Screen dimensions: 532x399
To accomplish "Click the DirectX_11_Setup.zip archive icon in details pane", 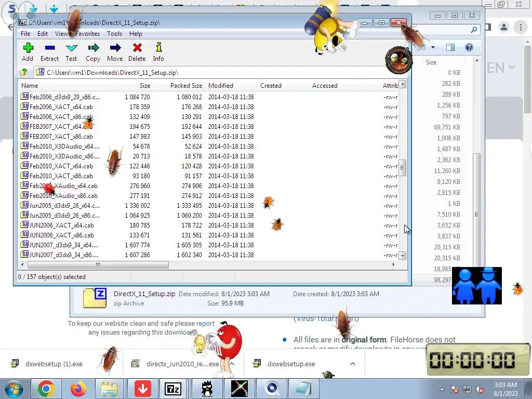I will 95,298.
